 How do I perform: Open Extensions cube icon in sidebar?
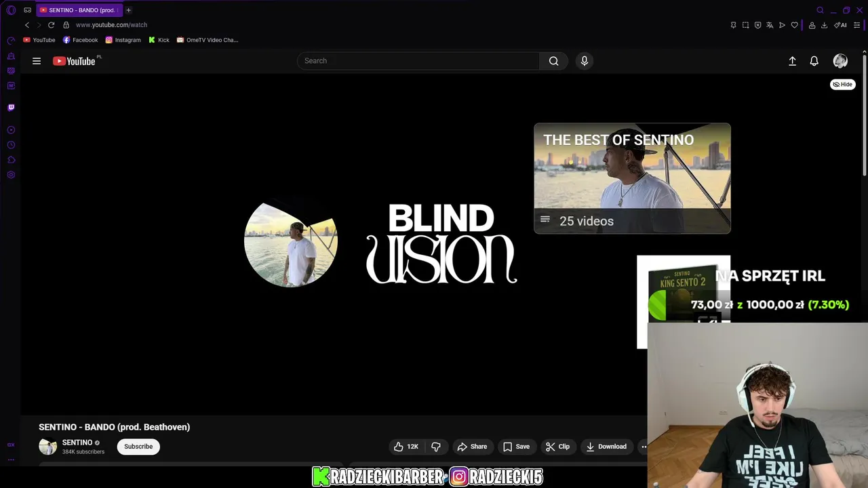click(11, 160)
